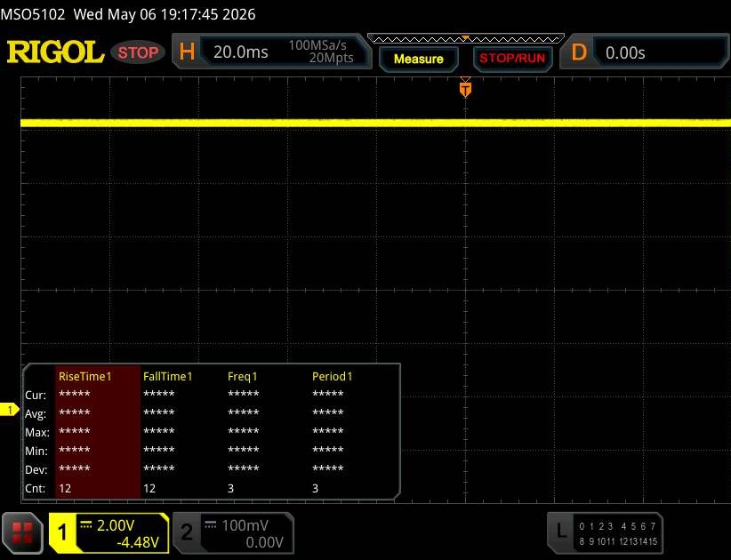Click the channel 1 DC coupling symbol
The image size is (731, 560).
click(86, 524)
